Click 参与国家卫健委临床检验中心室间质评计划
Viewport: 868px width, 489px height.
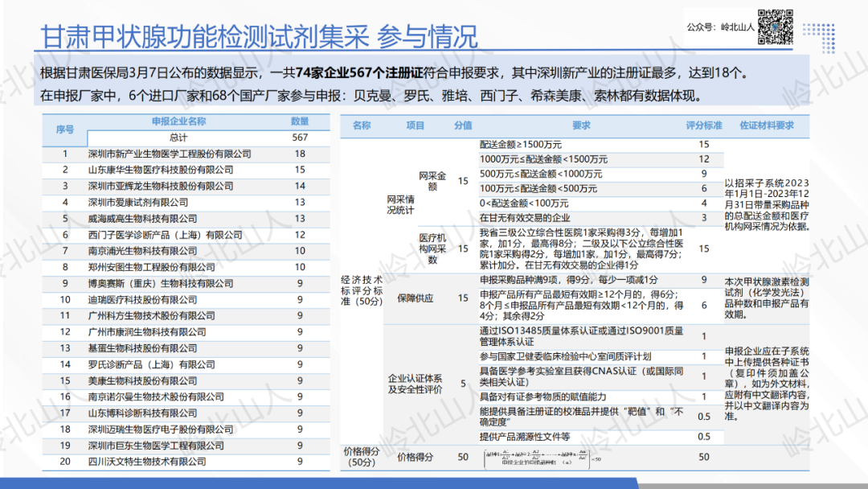pyautogui.click(x=565, y=356)
